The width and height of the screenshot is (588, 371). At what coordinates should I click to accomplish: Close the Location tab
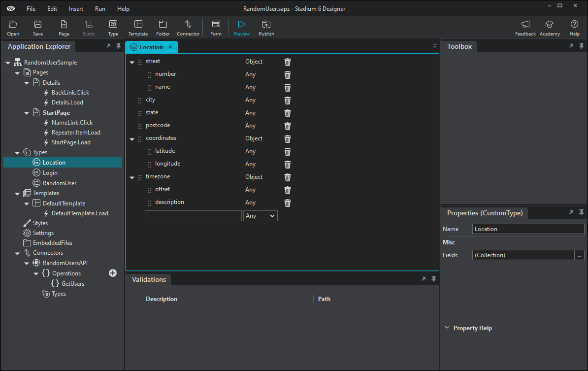tap(170, 47)
